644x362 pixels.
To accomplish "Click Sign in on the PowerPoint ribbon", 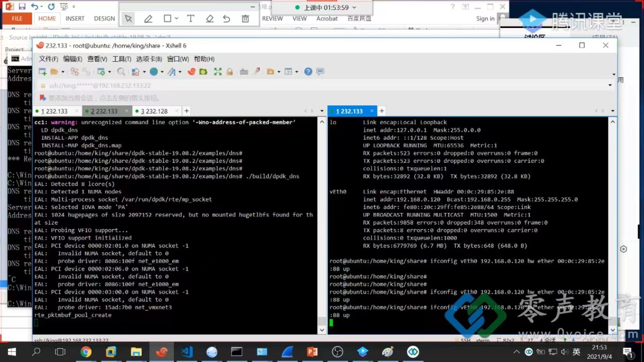I will point(485,19).
